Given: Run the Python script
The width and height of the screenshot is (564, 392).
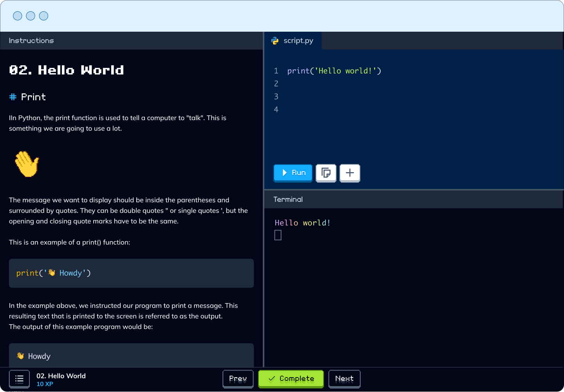Looking at the screenshot, I should tap(293, 173).
